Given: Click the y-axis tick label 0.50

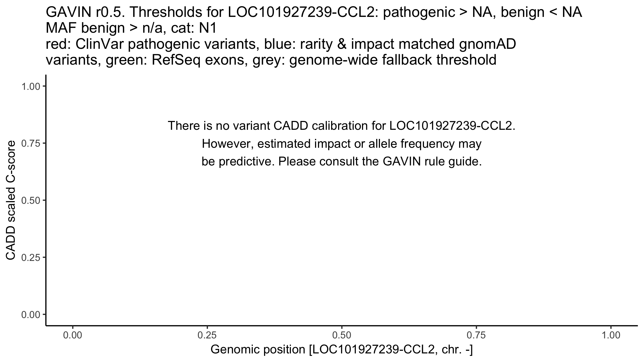Looking at the screenshot, I should click(31, 200).
